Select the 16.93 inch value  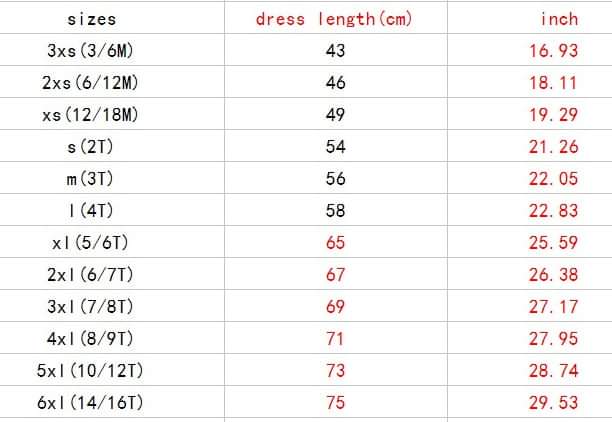point(553,50)
